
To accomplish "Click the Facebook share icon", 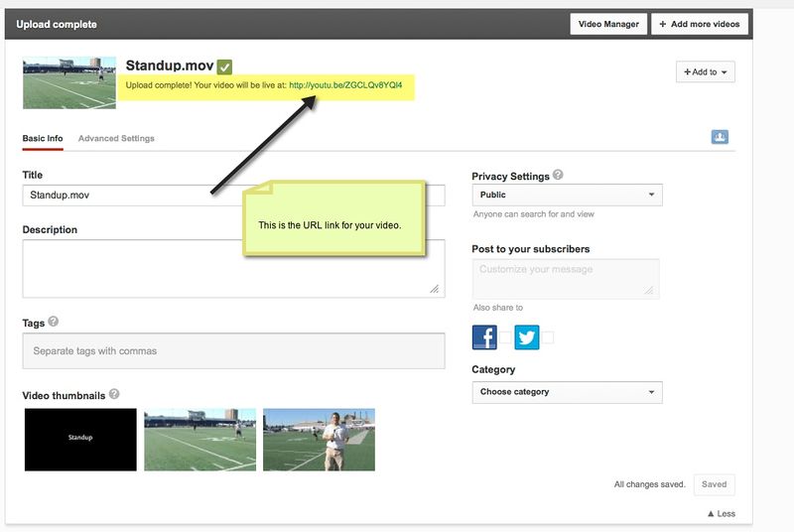I will [484, 337].
